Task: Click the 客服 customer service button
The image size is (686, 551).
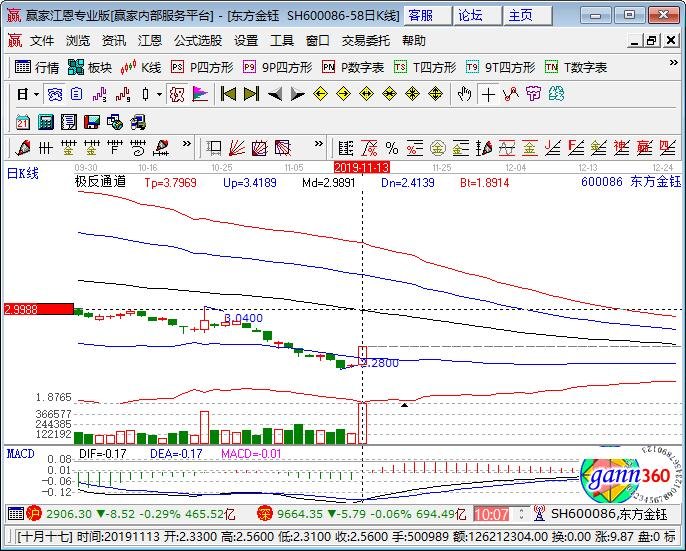Action: click(421, 15)
